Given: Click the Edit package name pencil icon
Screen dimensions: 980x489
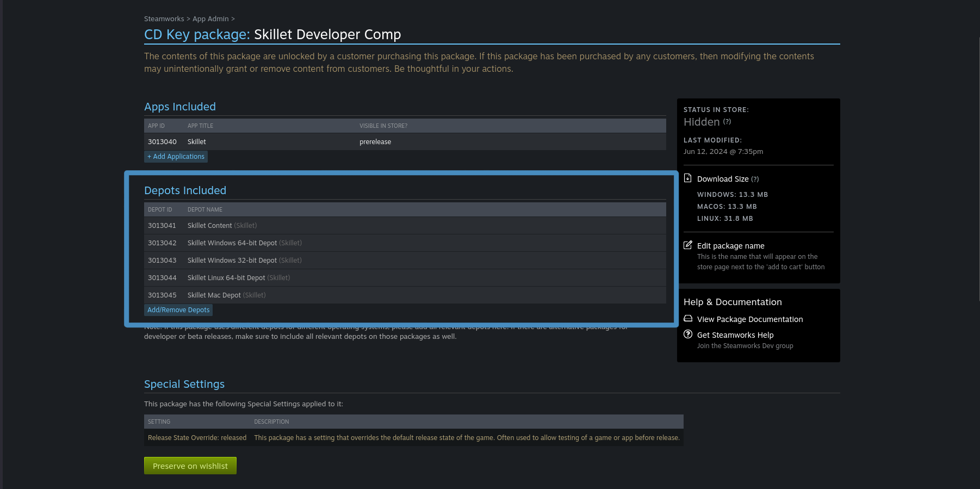Looking at the screenshot, I should tap(687, 245).
